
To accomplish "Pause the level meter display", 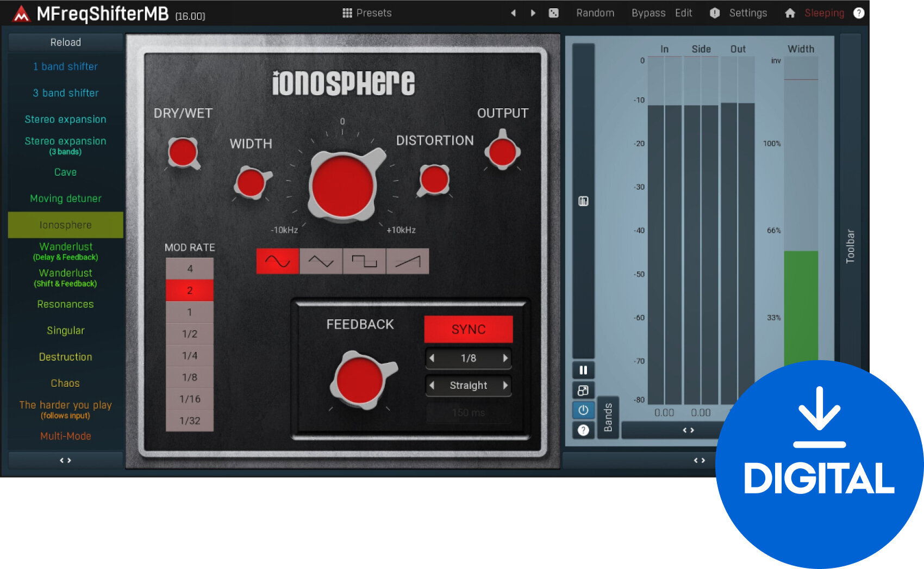I will tap(583, 370).
